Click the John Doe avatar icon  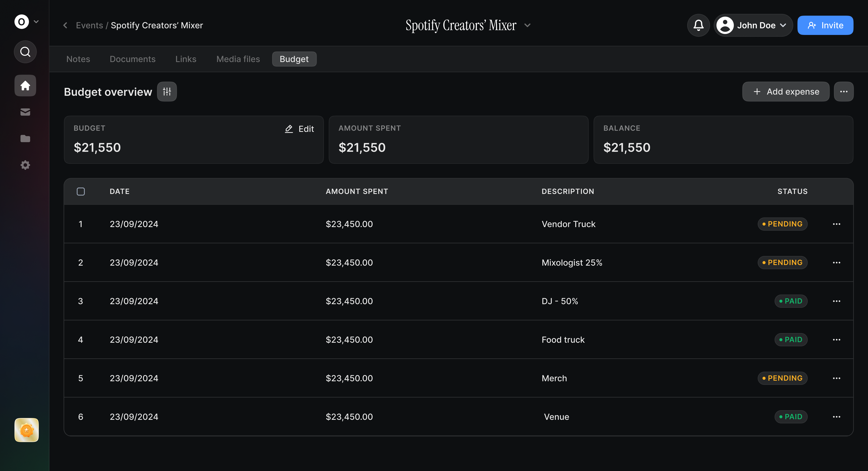click(725, 25)
